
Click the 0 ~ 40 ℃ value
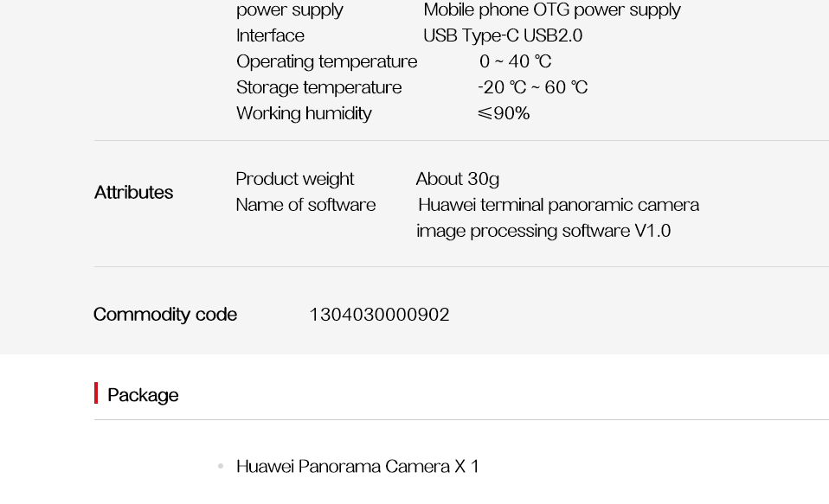point(516,61)
